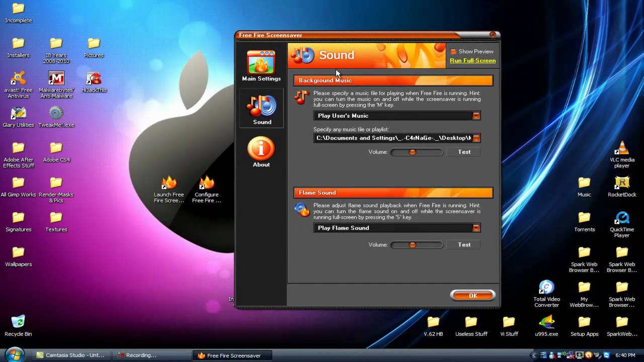Expand hidden system tray icons arrow
The width and height of the screenshot is (644, 362).
(x=534, y=355)
